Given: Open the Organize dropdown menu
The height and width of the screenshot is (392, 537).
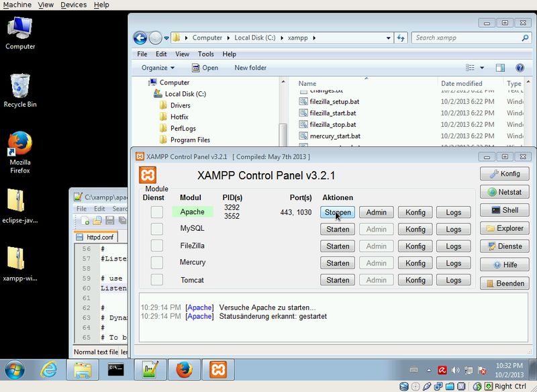Looking at the screenshot, I should [158, 68].
